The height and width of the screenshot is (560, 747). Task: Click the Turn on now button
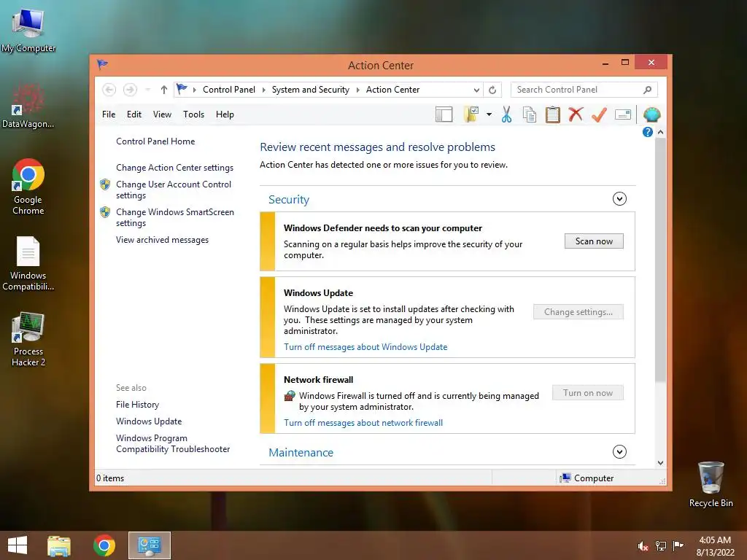[587, 393]
